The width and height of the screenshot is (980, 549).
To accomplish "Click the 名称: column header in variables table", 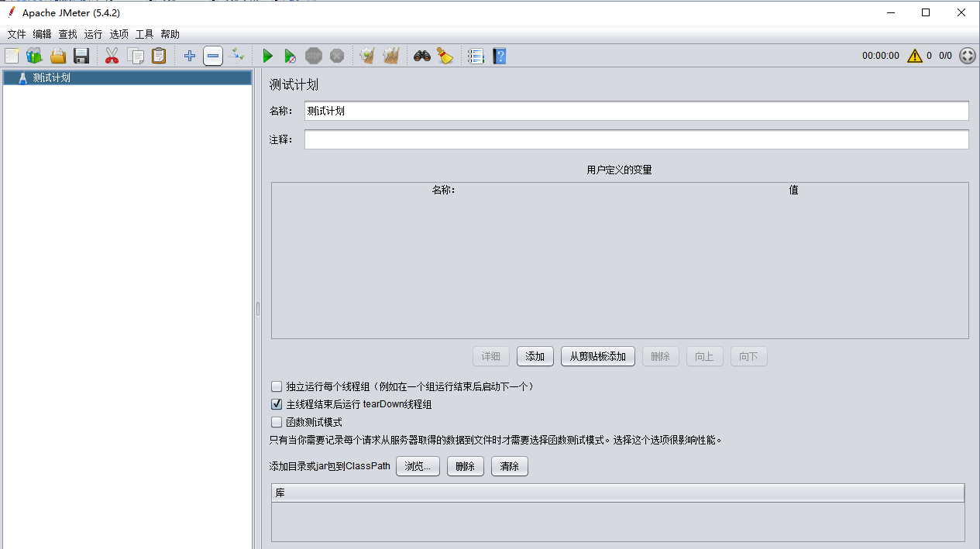I will point(444,190).
